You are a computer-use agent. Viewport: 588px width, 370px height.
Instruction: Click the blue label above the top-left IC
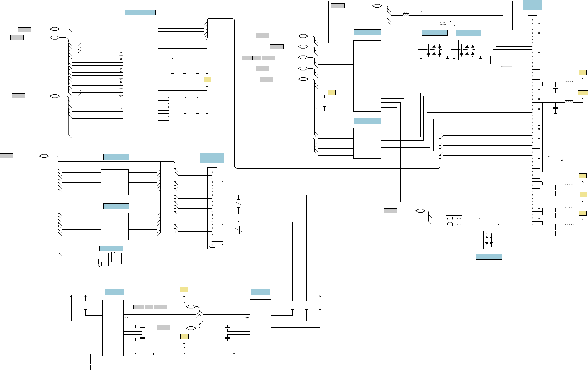pyautogui.click(x=140, y=12)
